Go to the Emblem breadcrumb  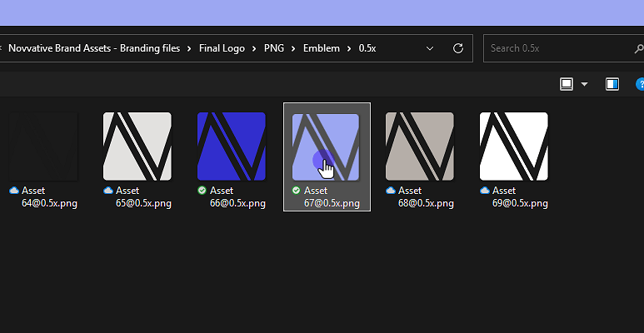tap(322, 48)
